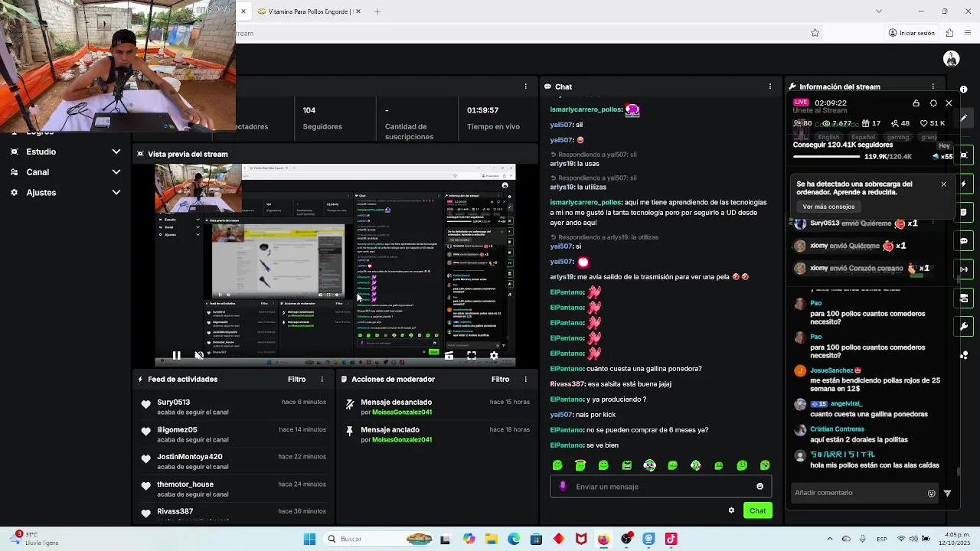Bookmark this page with star icon
This screenshot has height=551, width=980.
(x=815, y=33)
